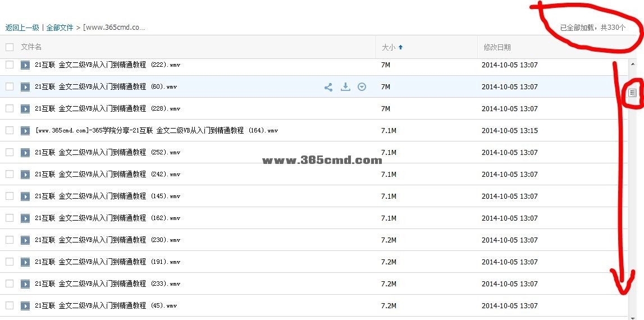Click video file icon for (222).wmv
The height and width of the screenshot is (320, 644).
pos(25,65)
